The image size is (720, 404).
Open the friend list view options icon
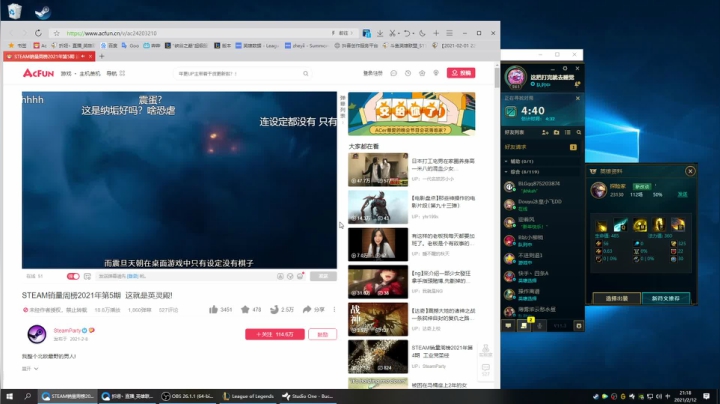click(x=568, y=132)
